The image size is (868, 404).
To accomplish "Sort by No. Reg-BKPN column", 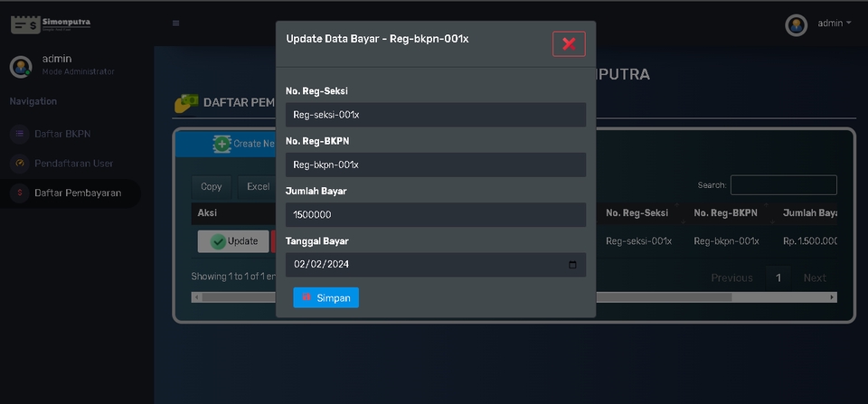I will [x=731, y=213].
